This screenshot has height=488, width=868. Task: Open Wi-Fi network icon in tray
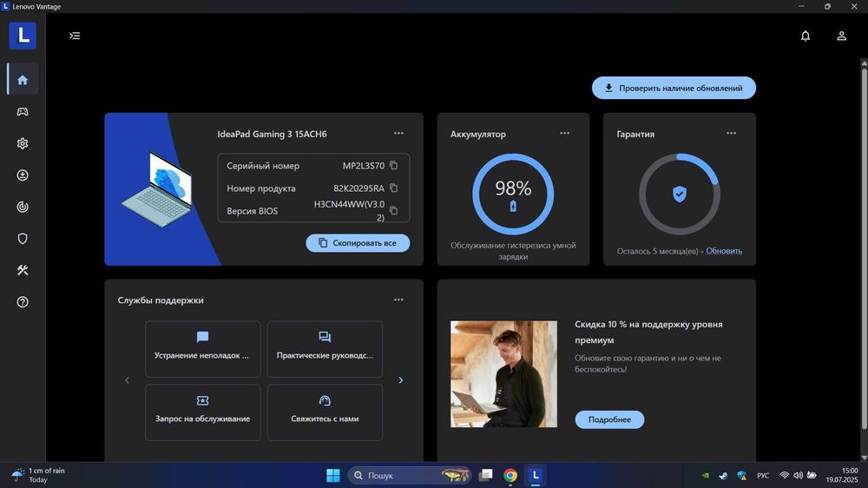[785, 475]
